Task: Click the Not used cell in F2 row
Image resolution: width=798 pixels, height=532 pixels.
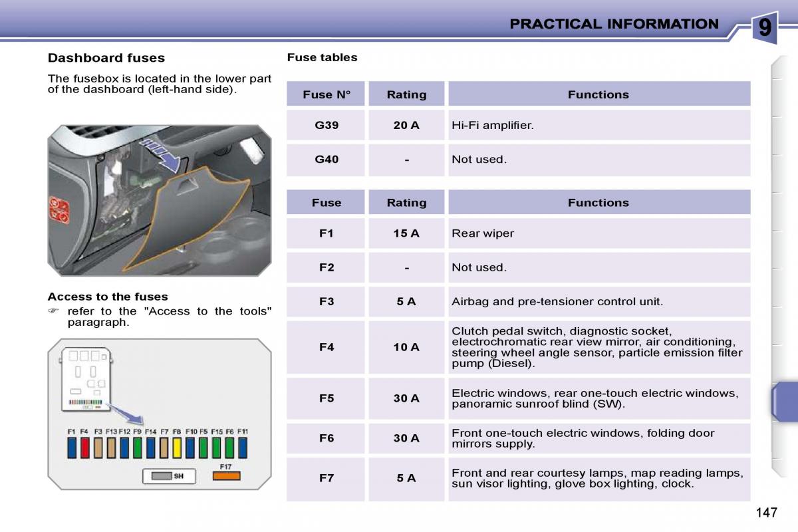Action: [599, 267]
